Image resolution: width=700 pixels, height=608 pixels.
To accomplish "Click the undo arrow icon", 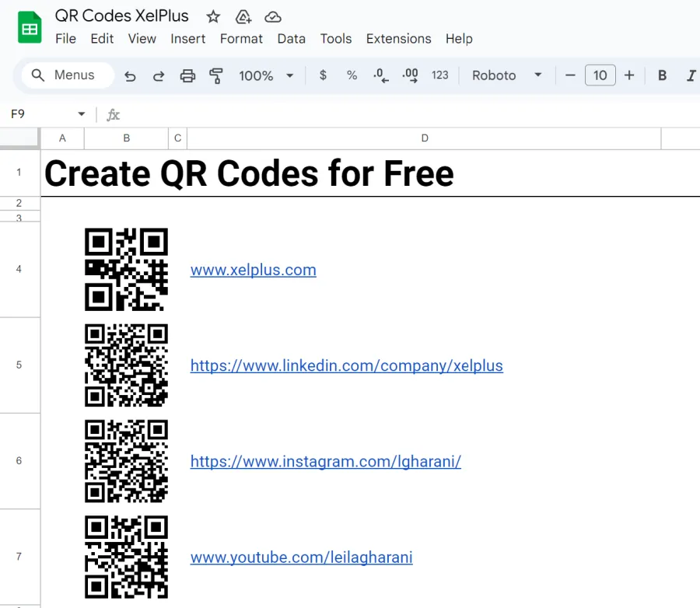I will click(131, 75).
